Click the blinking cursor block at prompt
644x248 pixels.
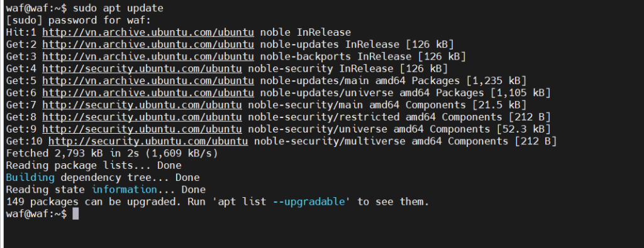75,214
